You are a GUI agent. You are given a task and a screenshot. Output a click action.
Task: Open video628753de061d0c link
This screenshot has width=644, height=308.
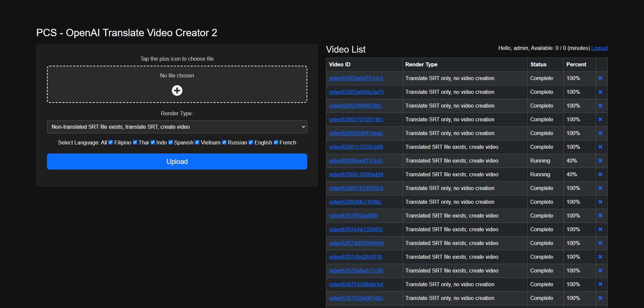(x=356, y=298)
